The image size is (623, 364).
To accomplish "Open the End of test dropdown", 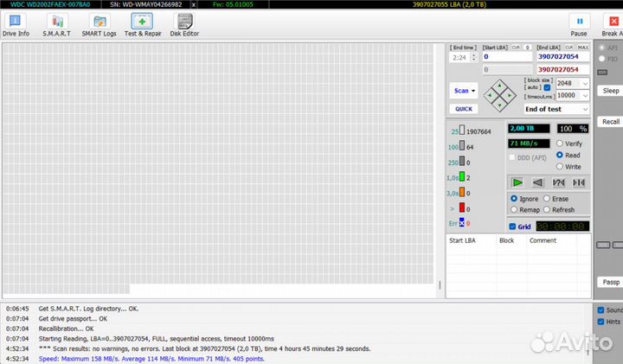I will coord(556,109).
